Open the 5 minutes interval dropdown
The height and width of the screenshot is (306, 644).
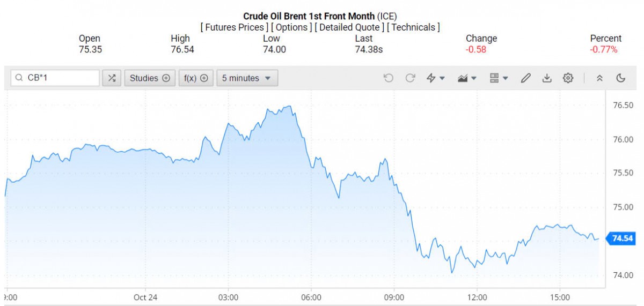point(247,78)
